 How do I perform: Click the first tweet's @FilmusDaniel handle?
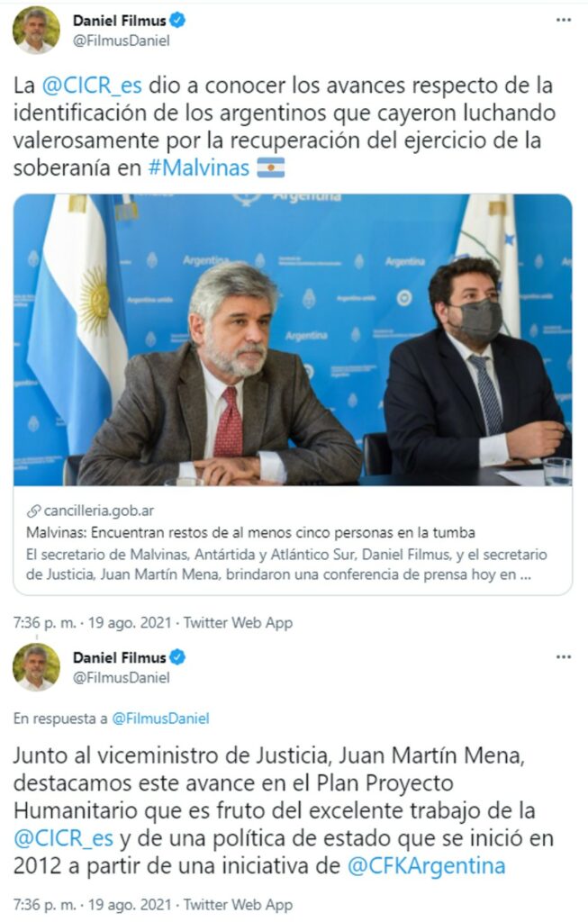pos(122,41)
